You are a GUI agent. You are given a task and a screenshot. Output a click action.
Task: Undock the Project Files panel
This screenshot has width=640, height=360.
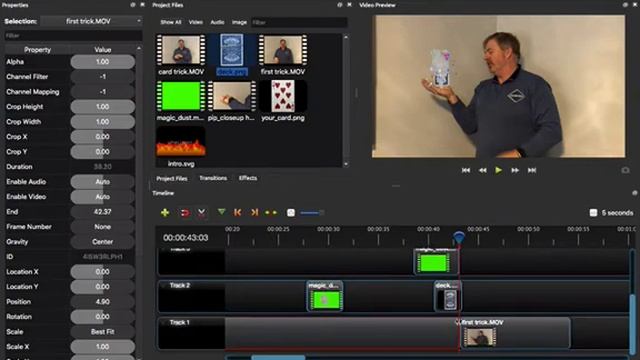pyautogui.click(x=340, y=5)
